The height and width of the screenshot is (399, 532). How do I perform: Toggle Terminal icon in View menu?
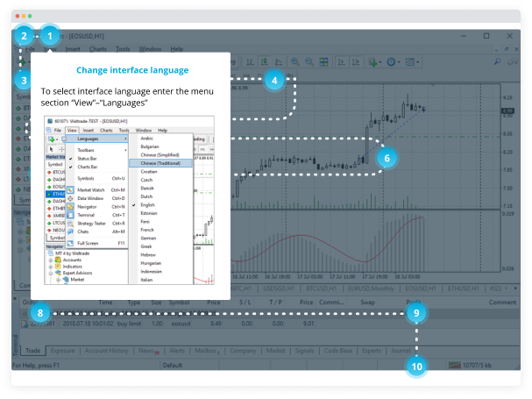(70, 215)
